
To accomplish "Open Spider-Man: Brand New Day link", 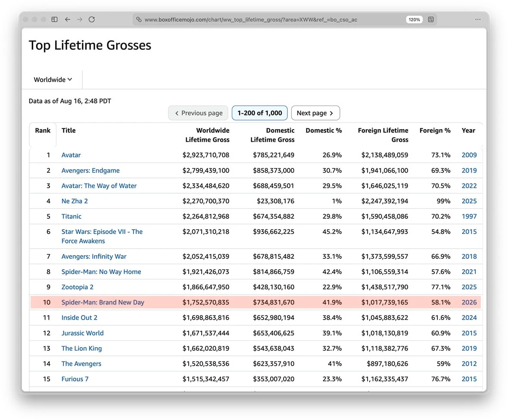I will 103,302.
